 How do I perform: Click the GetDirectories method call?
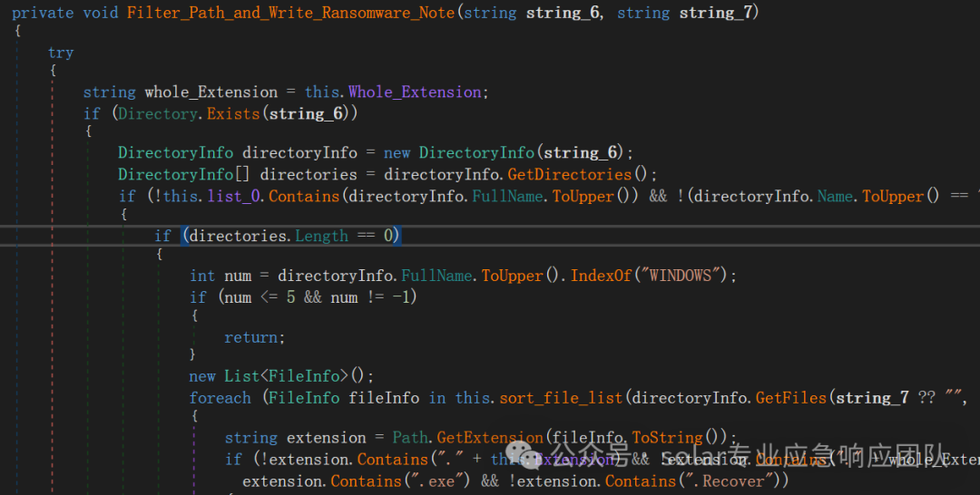pos(569,174)
